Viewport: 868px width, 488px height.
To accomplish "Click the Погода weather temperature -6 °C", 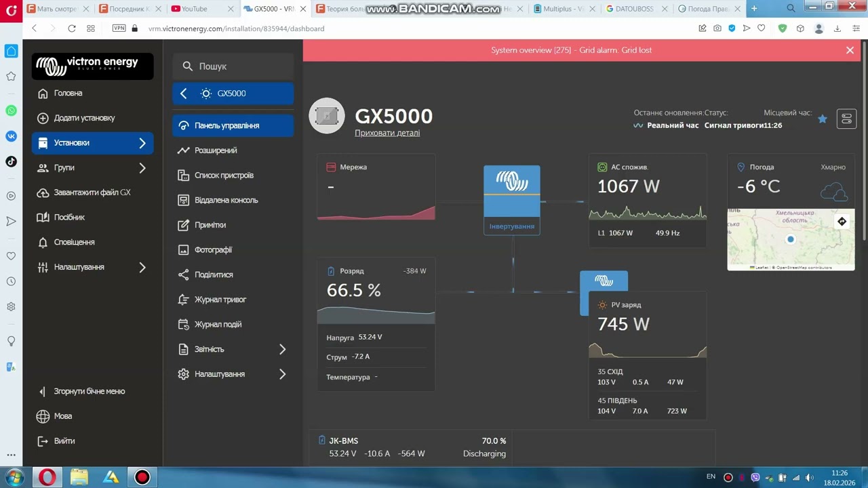I will pos(758,186).
